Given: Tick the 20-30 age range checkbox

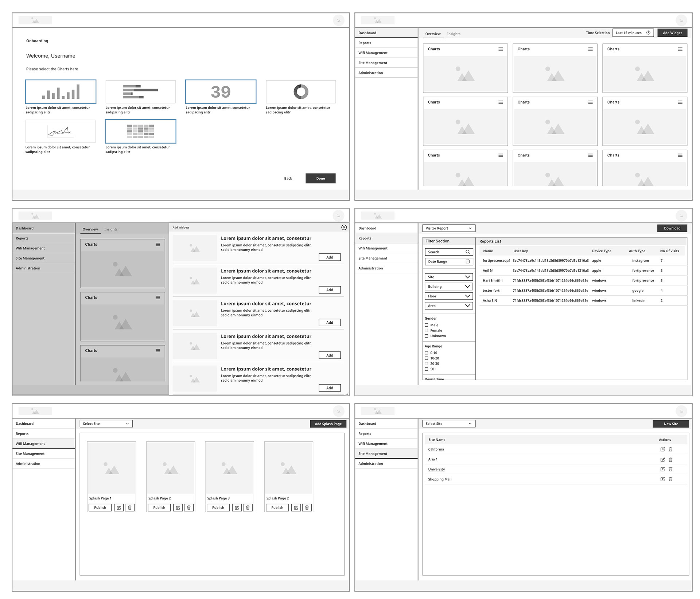Looking at the screenshot, I should click(x=427, y=364).
